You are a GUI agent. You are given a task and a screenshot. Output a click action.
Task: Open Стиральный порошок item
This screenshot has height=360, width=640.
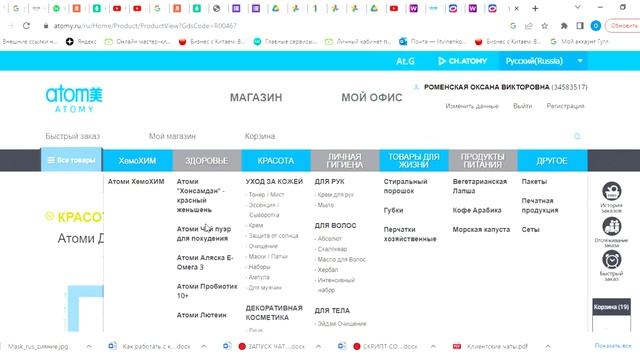(405, 186)
